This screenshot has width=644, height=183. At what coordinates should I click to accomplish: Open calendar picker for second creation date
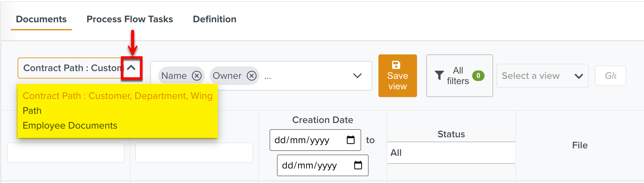click(358, 165)
